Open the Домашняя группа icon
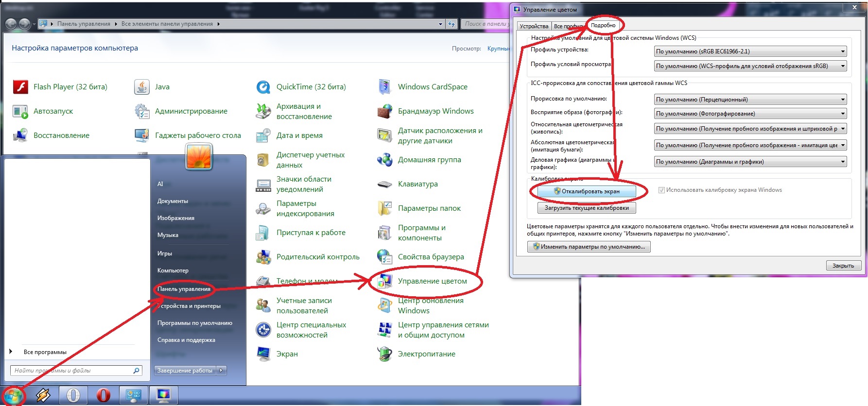Viewport: 868px width, 406px height. (x=385, y=160)
